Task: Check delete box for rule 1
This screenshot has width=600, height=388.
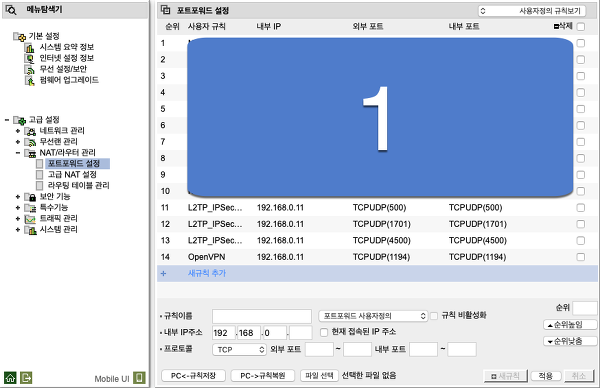Action: 580,43
